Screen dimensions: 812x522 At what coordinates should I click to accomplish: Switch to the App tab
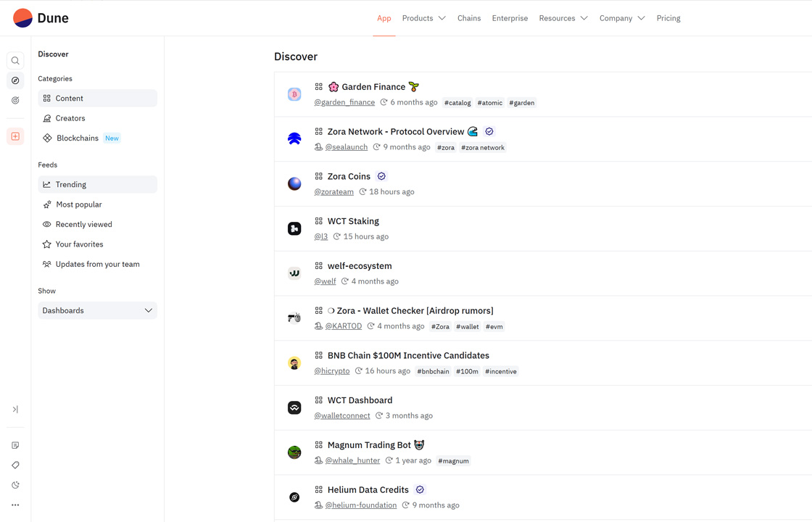coord(384,18)
